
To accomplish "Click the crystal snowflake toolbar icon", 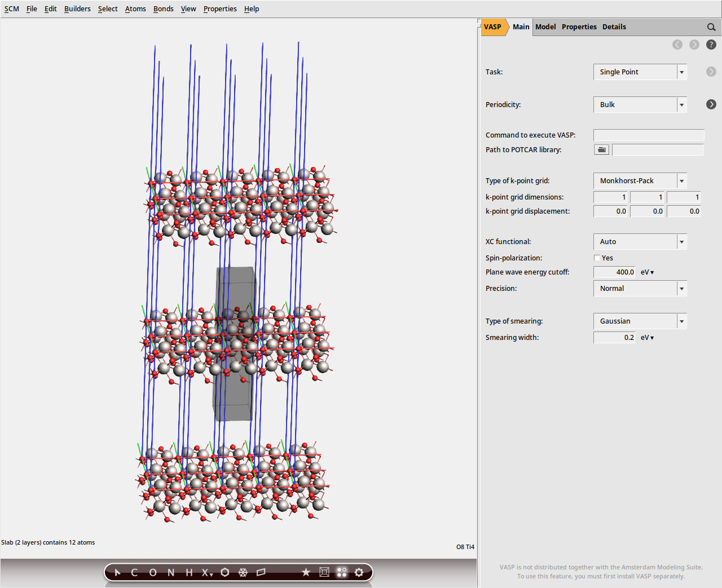I will pos(243,572).
